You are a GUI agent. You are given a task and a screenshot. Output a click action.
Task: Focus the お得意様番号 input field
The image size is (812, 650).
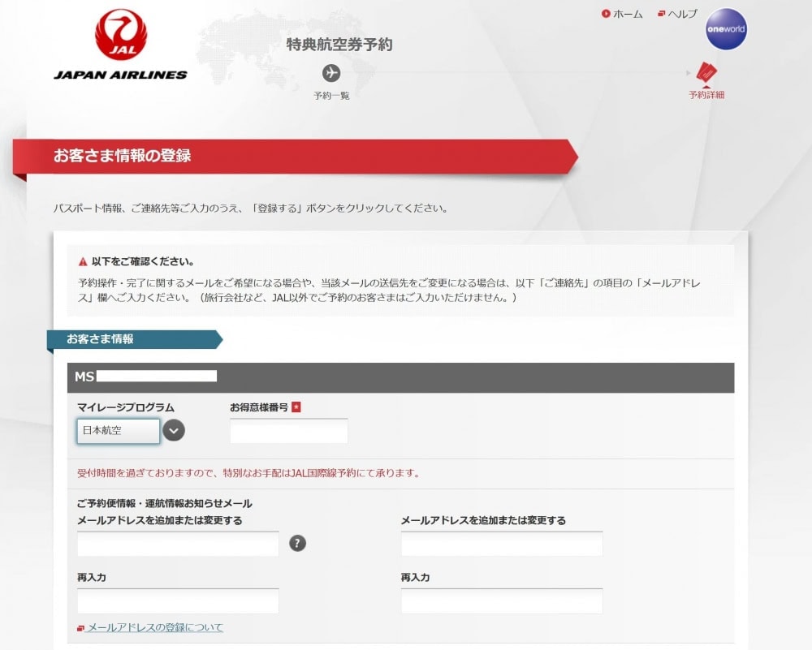[289, 431]
